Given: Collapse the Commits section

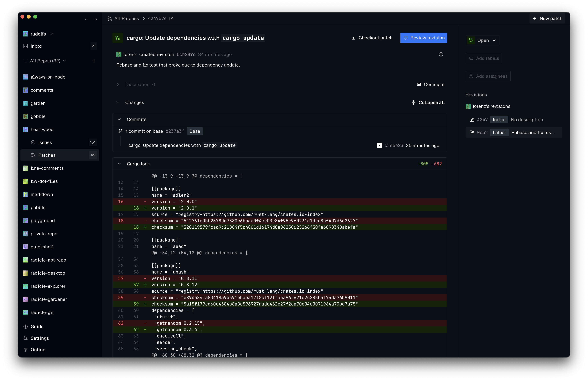Looking at the screenshot, I should pos(119,119).
